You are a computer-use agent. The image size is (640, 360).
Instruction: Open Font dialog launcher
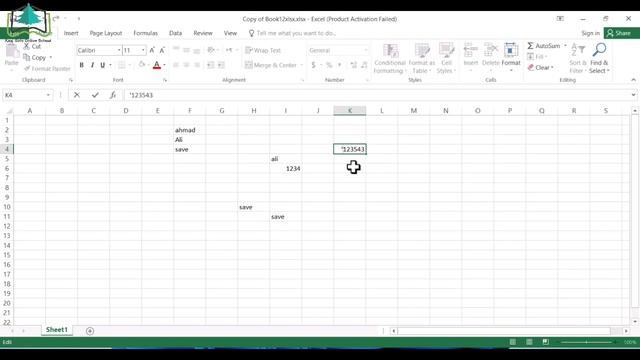point(165,80)
